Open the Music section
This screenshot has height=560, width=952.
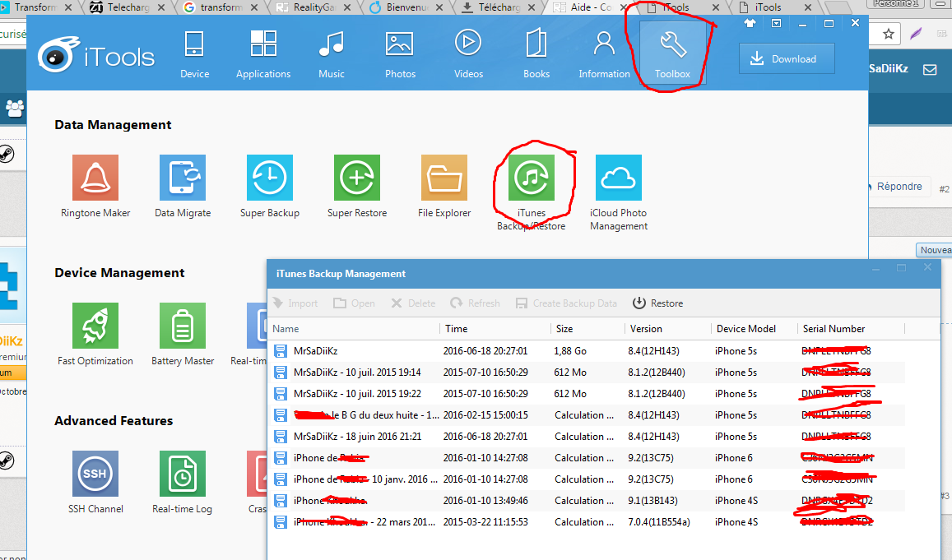pyautogui.click(x=332, y=54)
